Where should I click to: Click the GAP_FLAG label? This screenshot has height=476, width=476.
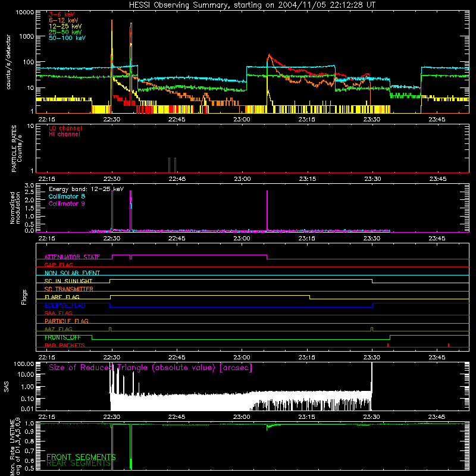point(58,265)
